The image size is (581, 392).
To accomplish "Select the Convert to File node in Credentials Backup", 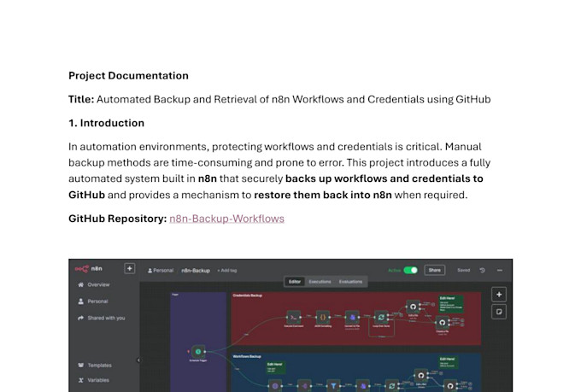I will (x=352, y=317).
